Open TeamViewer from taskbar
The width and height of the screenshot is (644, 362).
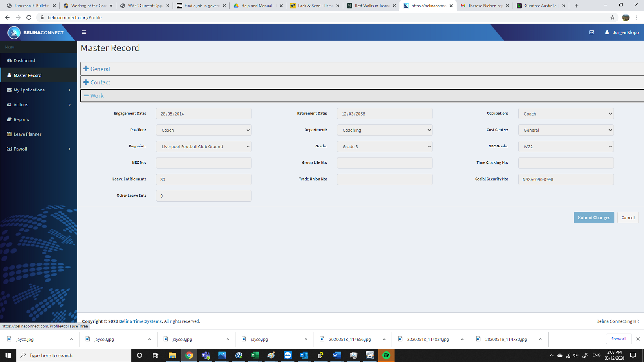pyautogui.click(x=288, y=355)
